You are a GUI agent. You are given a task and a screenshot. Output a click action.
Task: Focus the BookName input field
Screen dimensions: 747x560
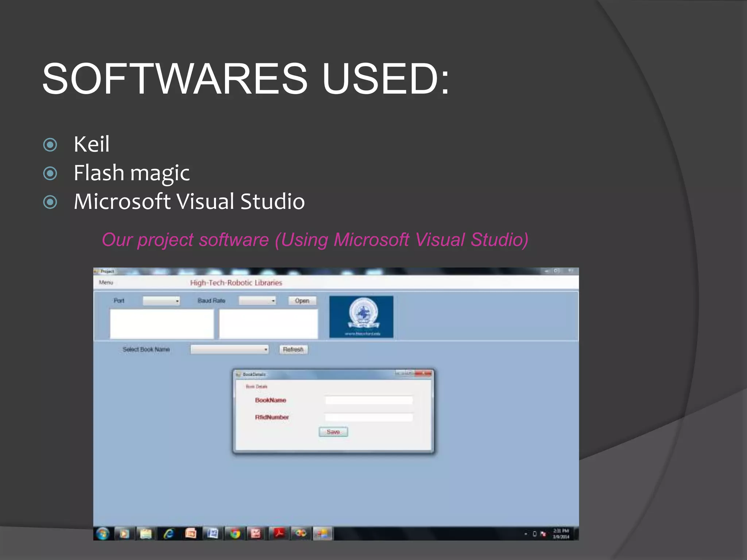369,400
